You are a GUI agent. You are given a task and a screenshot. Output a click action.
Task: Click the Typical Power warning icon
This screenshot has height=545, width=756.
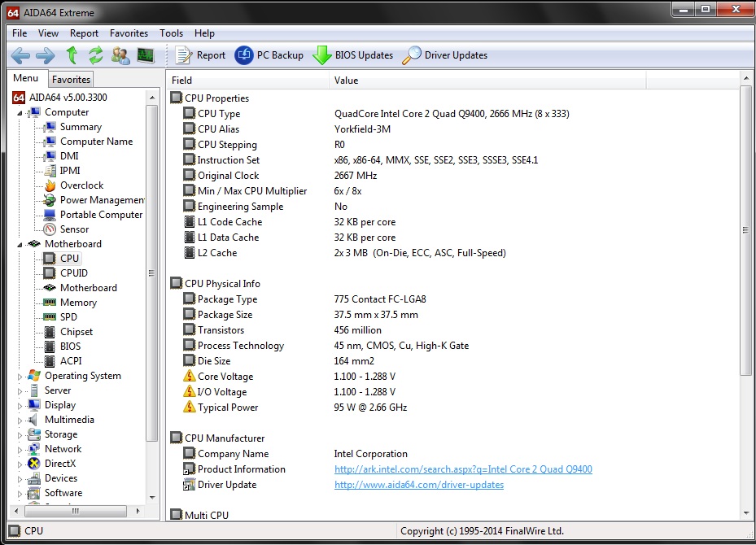(190, 407)
